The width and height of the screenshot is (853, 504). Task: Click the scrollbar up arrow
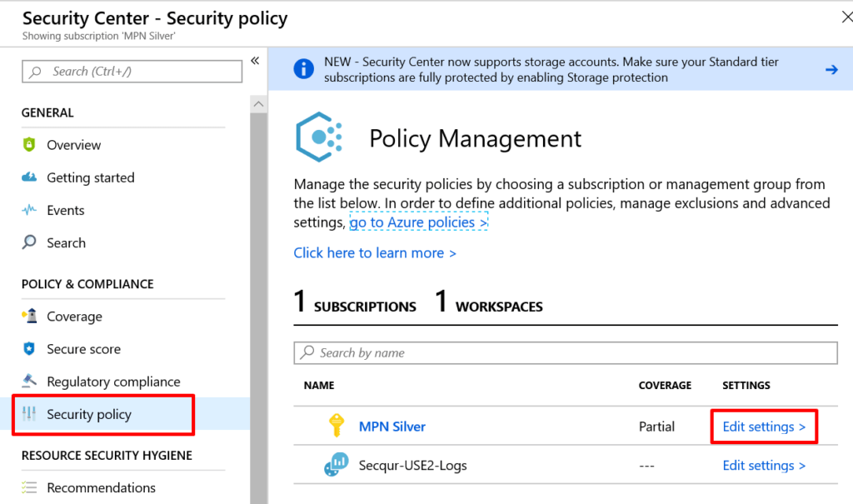click(258, 102)
